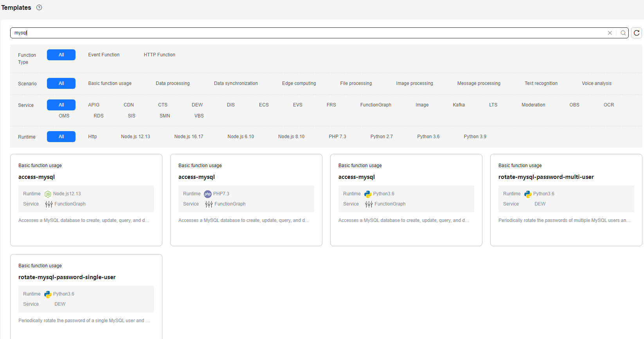Filter runtime by Node.js 8.10
The height and width of the screenshot is (339, 644).
click(x=291, y=137)
